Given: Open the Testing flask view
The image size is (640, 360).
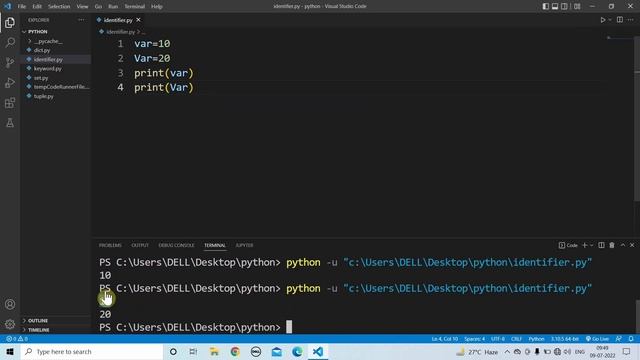Looking at the screenshot, I should (10, 122).
